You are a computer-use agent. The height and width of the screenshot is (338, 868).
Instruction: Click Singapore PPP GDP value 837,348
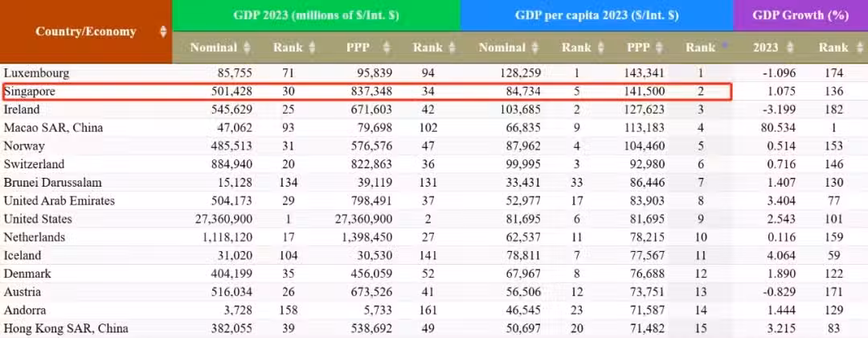[372, 92]
